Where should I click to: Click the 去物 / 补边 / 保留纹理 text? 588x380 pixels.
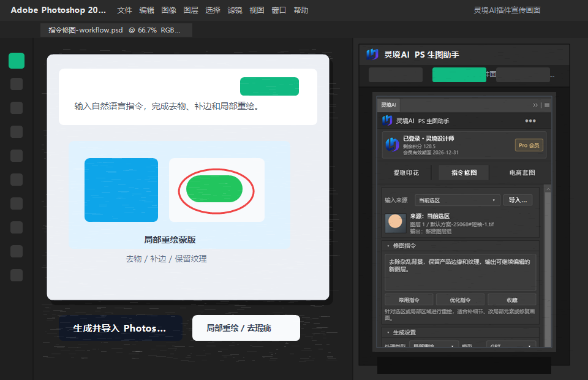[166, 259]
